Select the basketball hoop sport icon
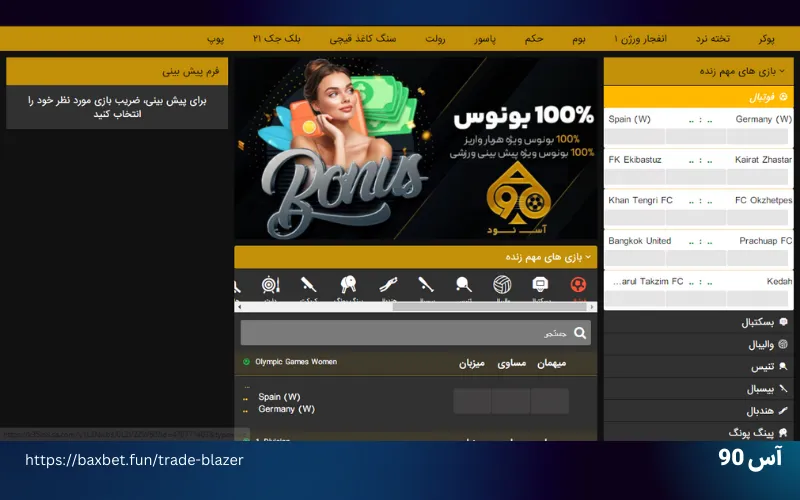The height and width of the screenshot is (500, 800). 540,286
